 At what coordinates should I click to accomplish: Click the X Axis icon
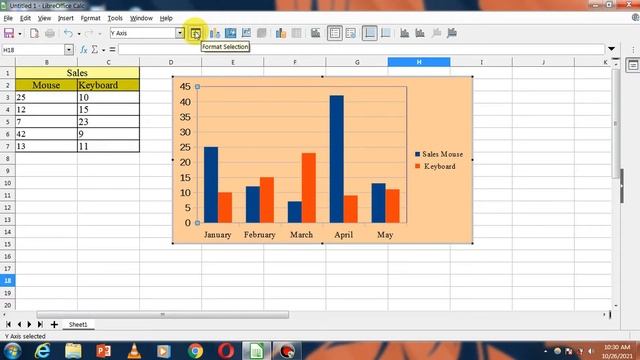pos(404,33)
